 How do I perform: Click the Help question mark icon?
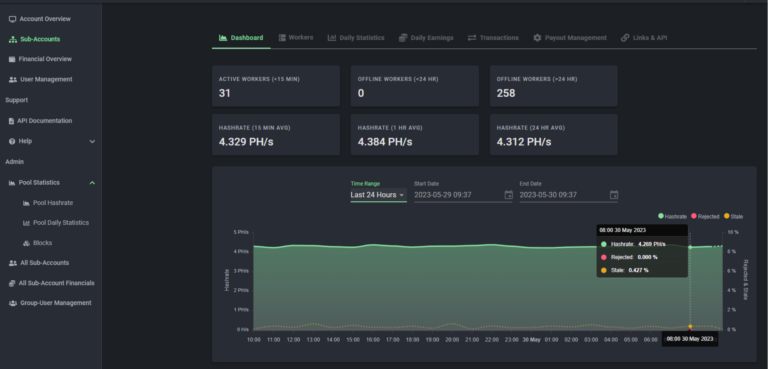click(x=12, y=141)
